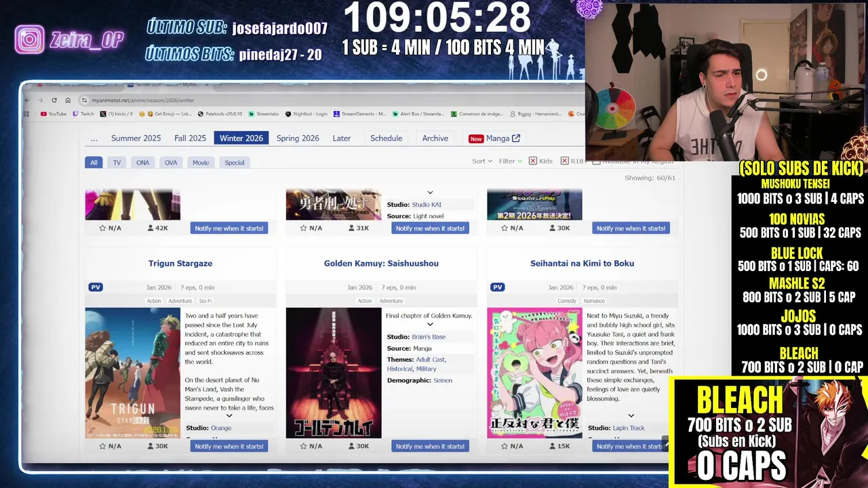Image resolution: width=868 pixels, height=488 pixels.
Task: Select the All type filter
Action: click(94, 163)
